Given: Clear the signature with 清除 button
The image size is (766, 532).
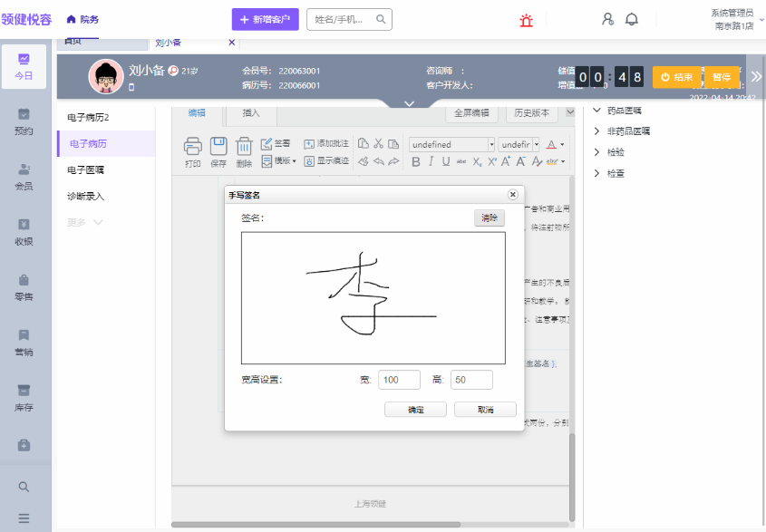Looking at the screenshot, I should (x=489, y=218).
